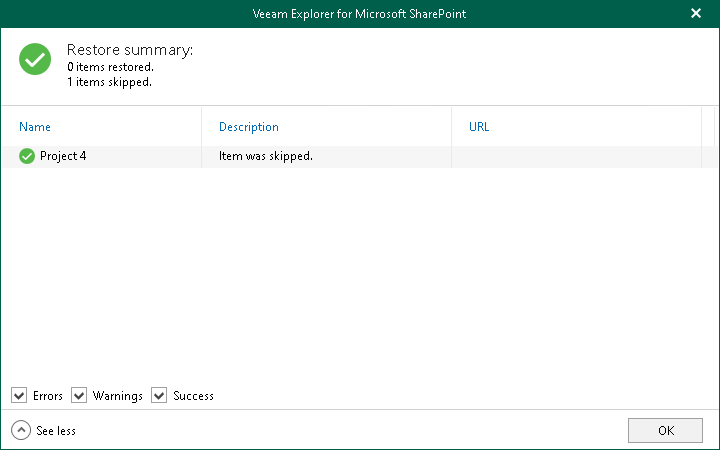Close the Veeam Explorer dialog window
The width and height of the screenshot is (720, 450).
click(696, 13)
